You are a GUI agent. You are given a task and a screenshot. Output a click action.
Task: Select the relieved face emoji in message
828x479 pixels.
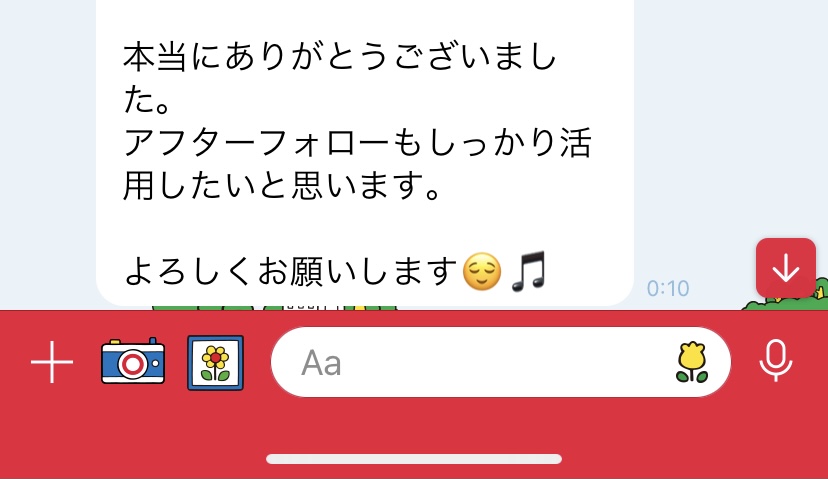[482, 271]
